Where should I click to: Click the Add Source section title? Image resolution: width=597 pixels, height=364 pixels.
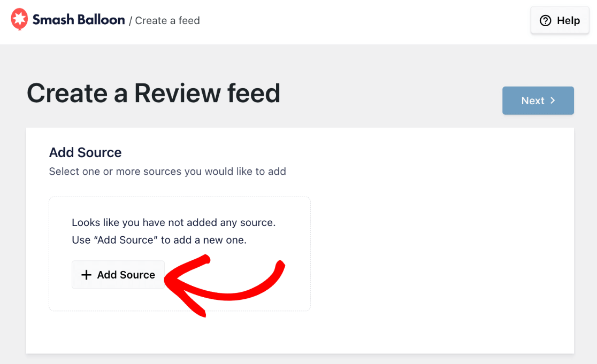coord(85,152)
